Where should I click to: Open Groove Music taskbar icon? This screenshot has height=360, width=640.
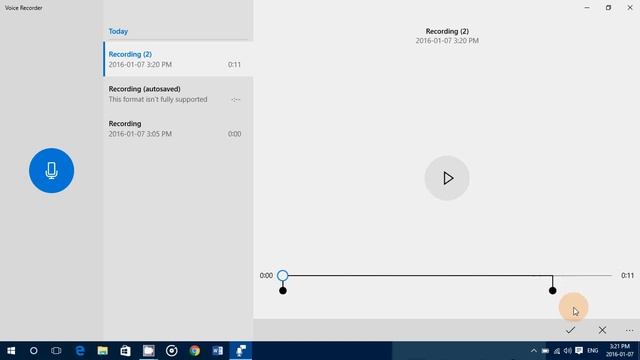pyautogui.click(x=171, y=351)
